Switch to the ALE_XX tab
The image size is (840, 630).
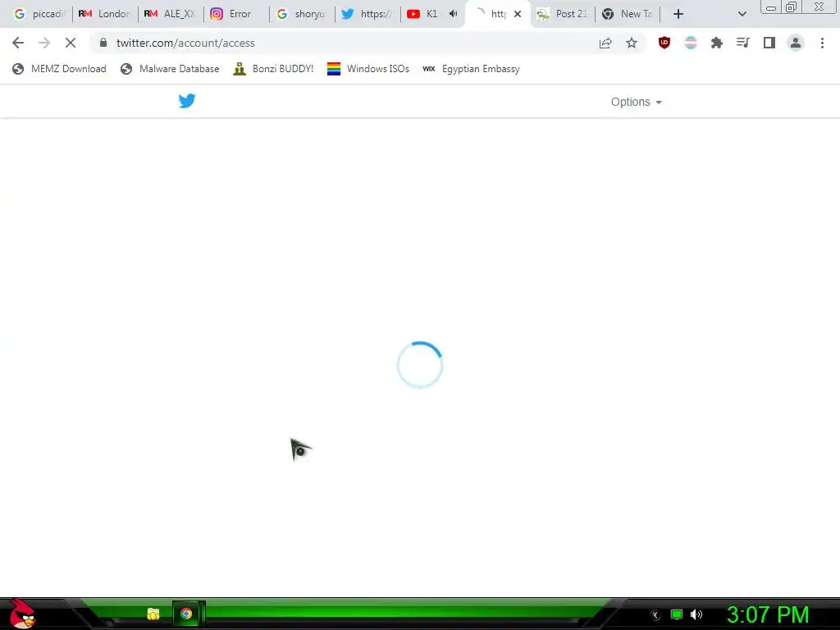171,14
